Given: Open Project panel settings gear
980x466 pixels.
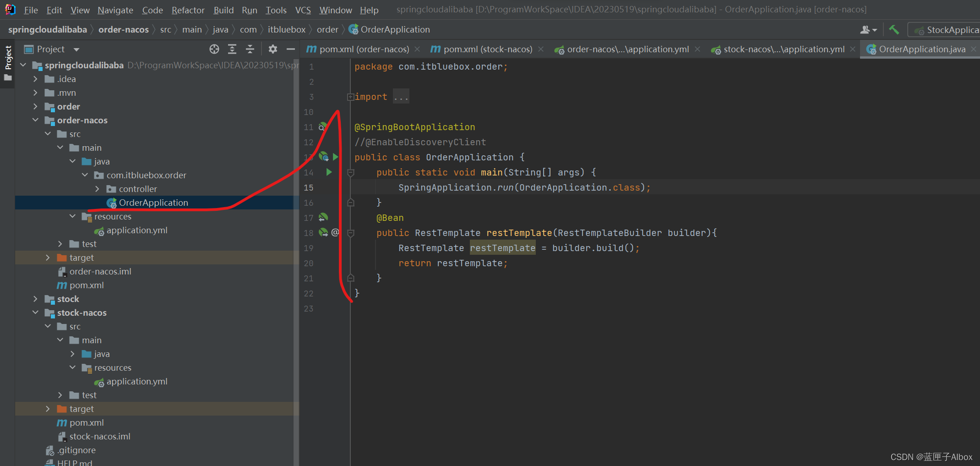Looking at the screenshot, I should tap(273, 49).
